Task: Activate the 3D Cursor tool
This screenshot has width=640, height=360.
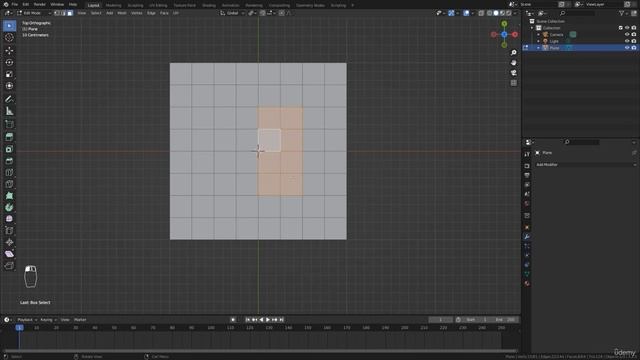Action: pyautogui.click(x=9, y=38)
